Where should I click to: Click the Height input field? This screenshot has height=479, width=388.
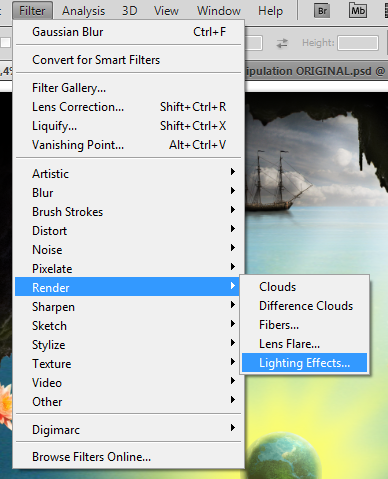pyautogui.click(x=358, y=43)
